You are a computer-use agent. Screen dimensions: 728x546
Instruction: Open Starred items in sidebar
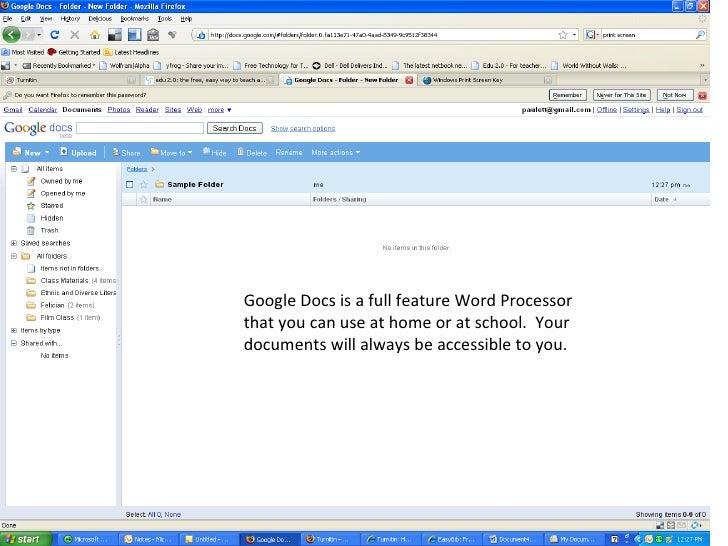click(52, 205)
